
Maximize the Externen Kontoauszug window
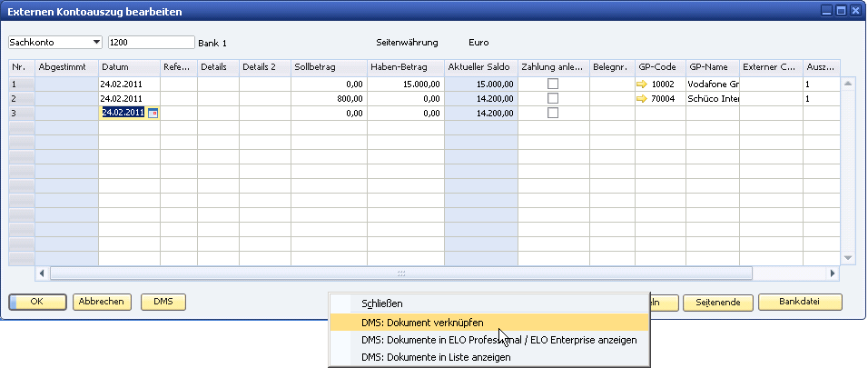(842, 11)
